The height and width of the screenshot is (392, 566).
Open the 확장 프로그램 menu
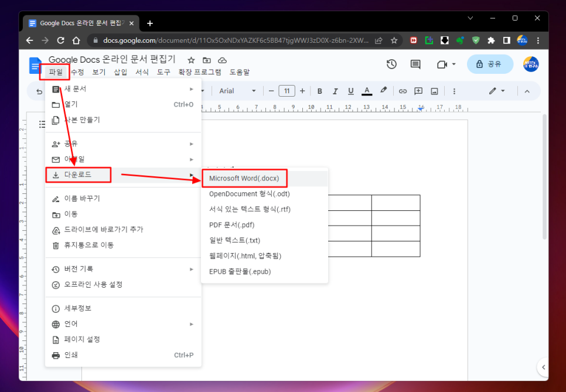[x=200, y=72]
